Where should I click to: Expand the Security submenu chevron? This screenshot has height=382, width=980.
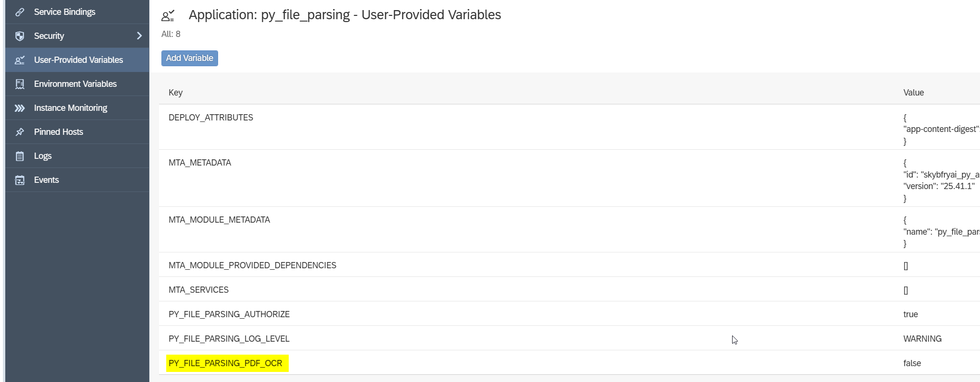click(x=139, y=36)
